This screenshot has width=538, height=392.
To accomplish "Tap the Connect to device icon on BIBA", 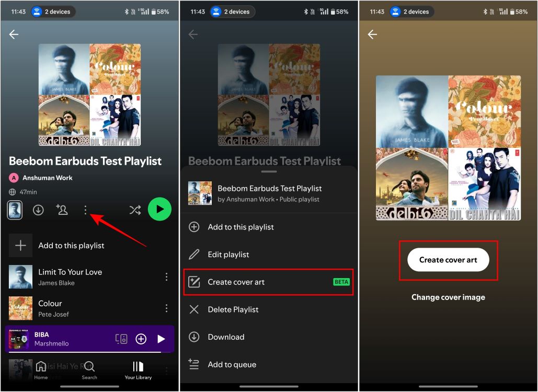I will (x=121, y=339).
